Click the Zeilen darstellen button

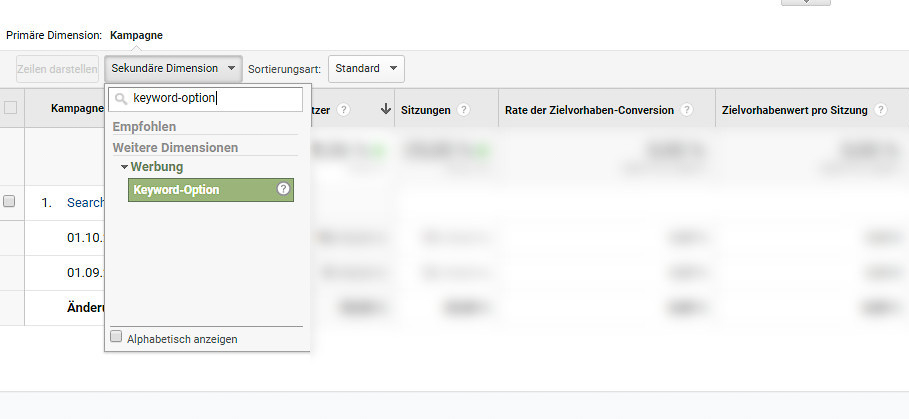[56, 69]
